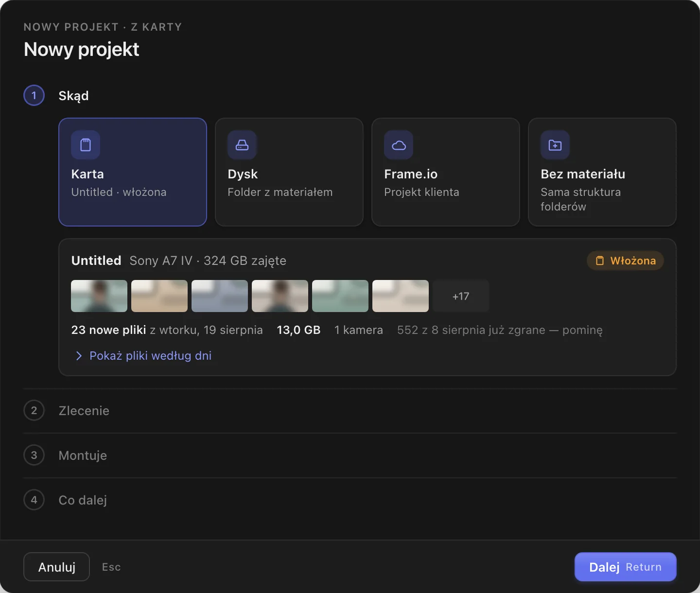Click Sama struktura folderów subtitle
Viewport: 700px width, 593px height.
(x=580, y=199)
